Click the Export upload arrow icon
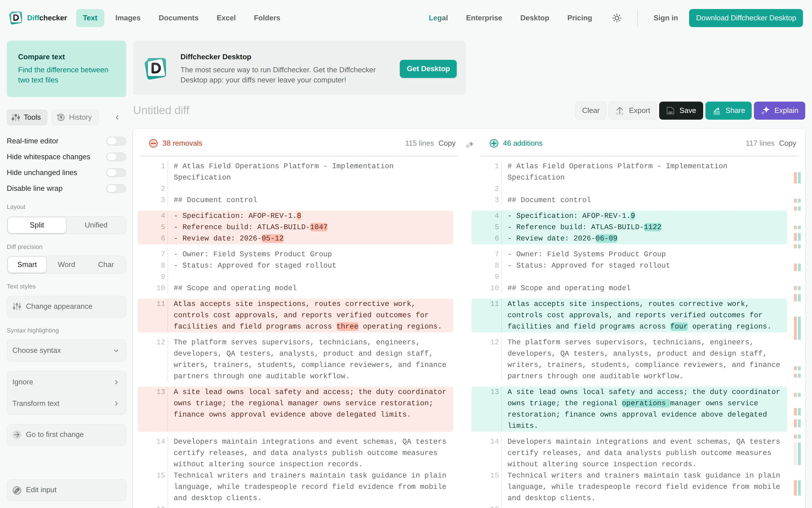Image resolution: width=812 pixels, height=508 pixels. point(620,111)
